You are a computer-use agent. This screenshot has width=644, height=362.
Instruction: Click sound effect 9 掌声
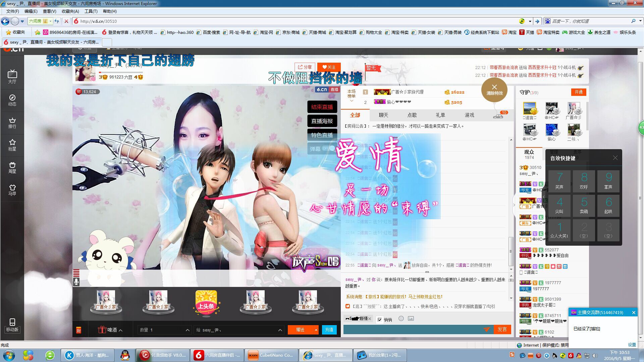(608, 181)
